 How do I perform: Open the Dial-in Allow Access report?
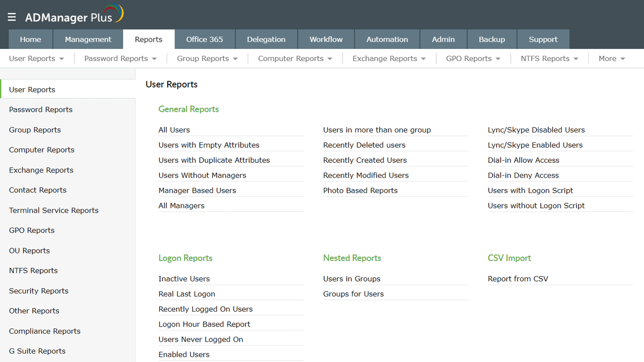(524, 160)
